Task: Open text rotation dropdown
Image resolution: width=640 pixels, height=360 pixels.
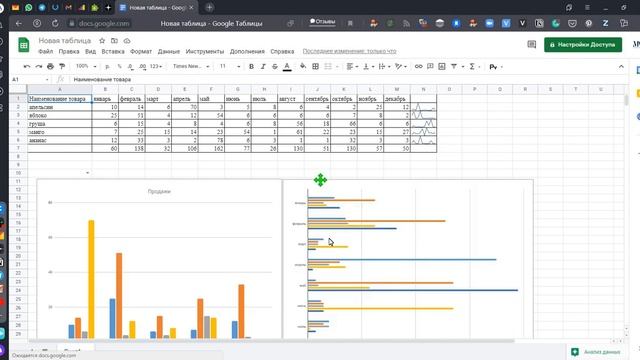Action: pyautogui.click(x=401, y=67)
